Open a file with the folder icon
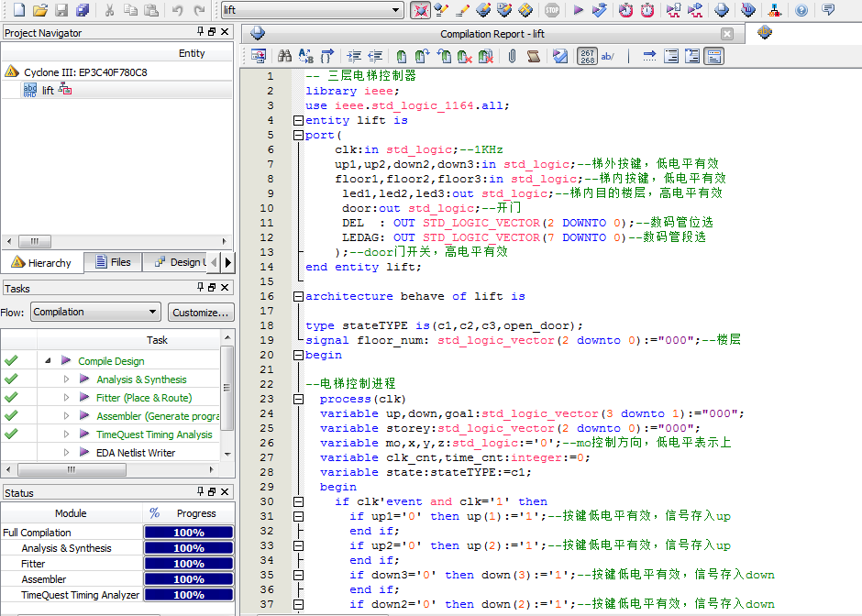 click(x=39, y=10)
